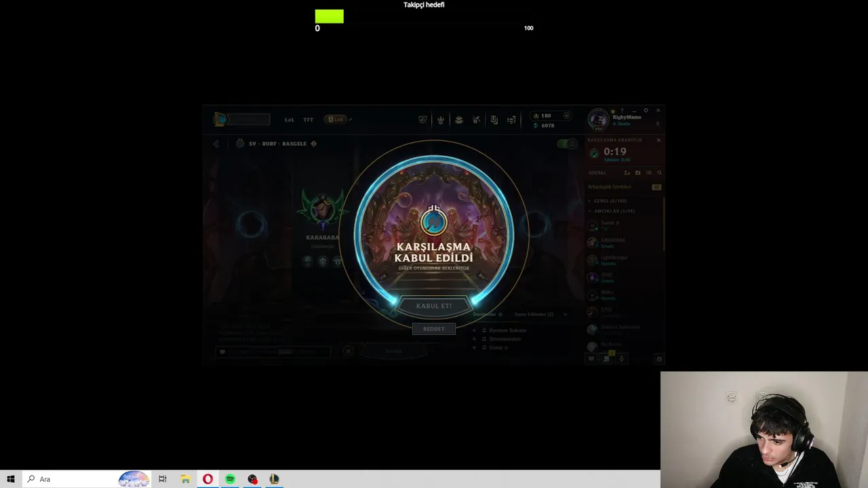Open RigbyMamo profile avatar
Viewport: 868px width, 488px height.
598,119
